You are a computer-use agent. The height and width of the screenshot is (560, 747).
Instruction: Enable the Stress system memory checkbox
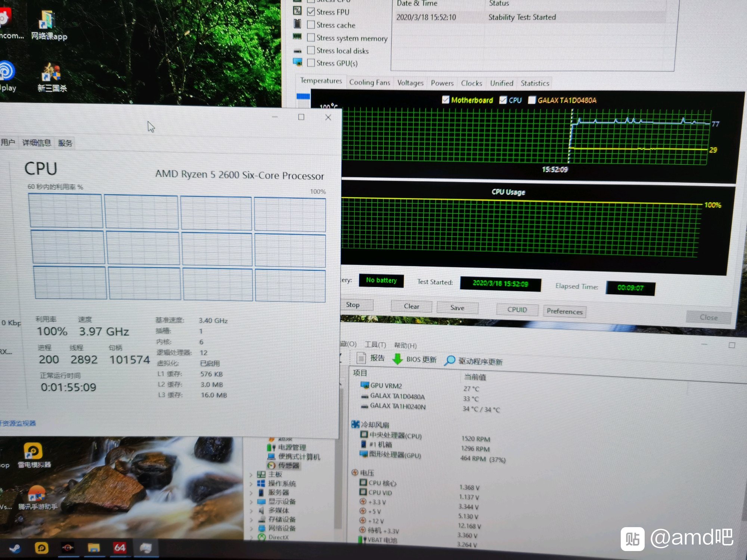pyautogui.click(x=311, y=37)
